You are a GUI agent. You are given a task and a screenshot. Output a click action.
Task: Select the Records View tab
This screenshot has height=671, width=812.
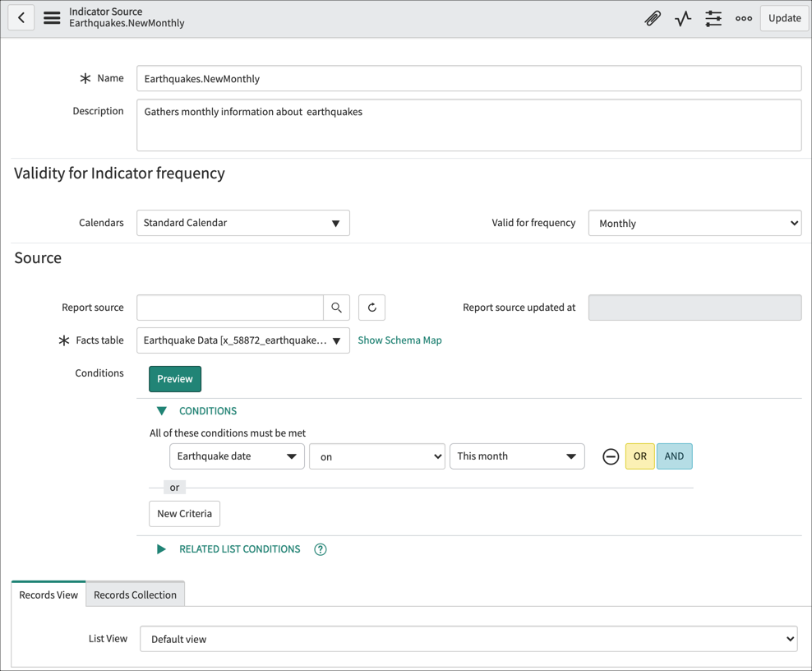coord(47,594)
